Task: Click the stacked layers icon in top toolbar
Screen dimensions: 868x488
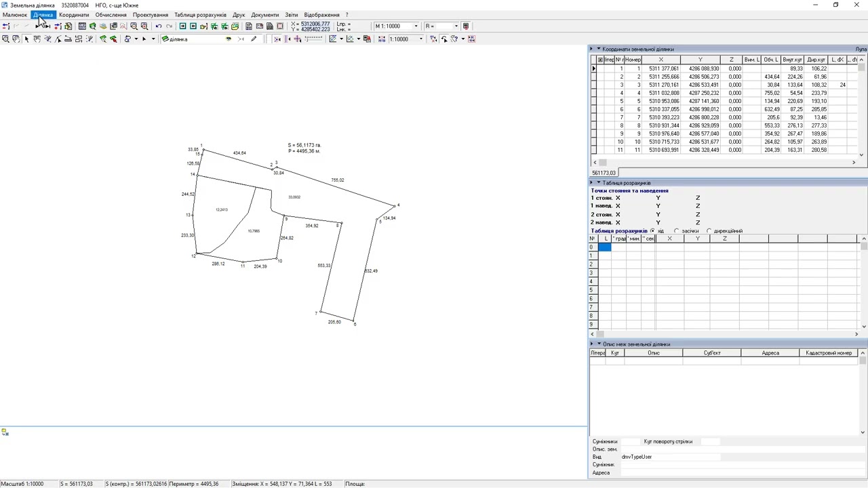Action: point(103,26)
